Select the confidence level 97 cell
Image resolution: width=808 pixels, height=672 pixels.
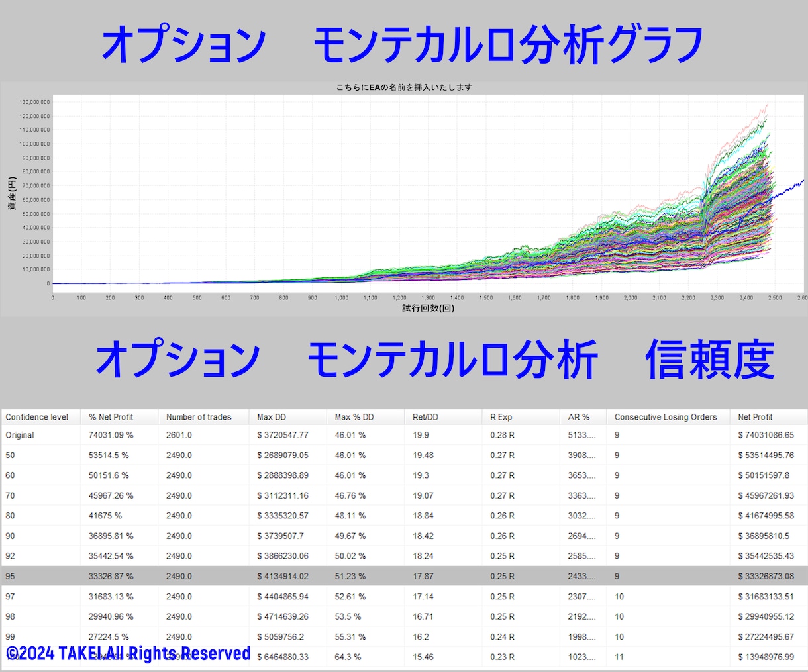pos(10,597)
